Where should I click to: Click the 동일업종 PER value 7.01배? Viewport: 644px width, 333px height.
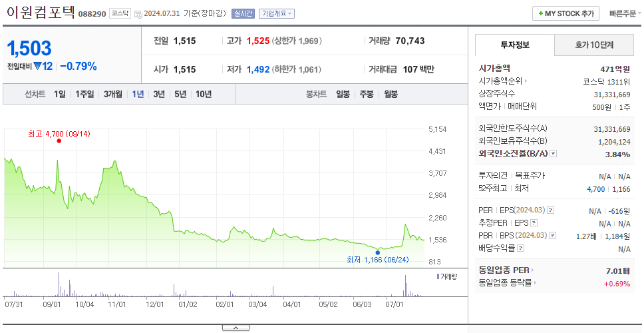pyautogui.click(x=617, y=270)
